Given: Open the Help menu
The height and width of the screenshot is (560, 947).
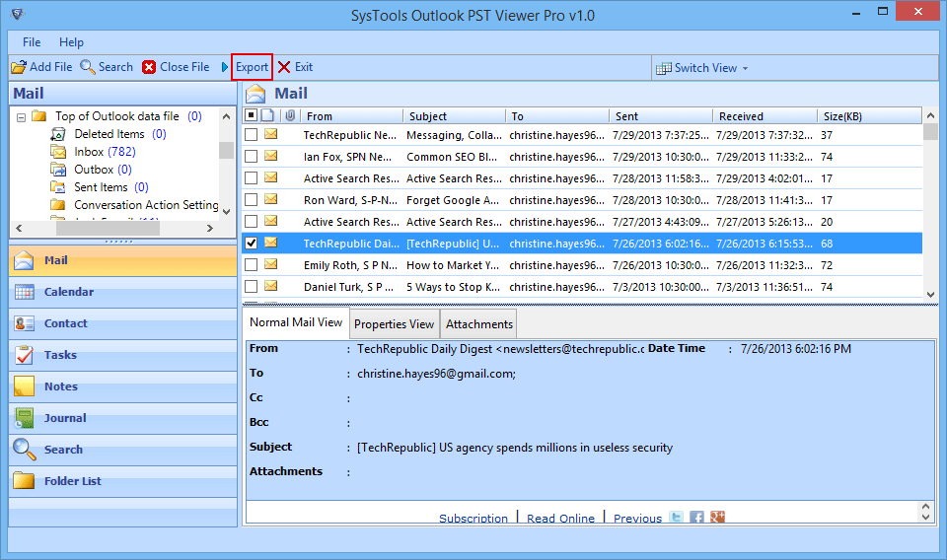Looking at the screenshot, I should 71,42.
